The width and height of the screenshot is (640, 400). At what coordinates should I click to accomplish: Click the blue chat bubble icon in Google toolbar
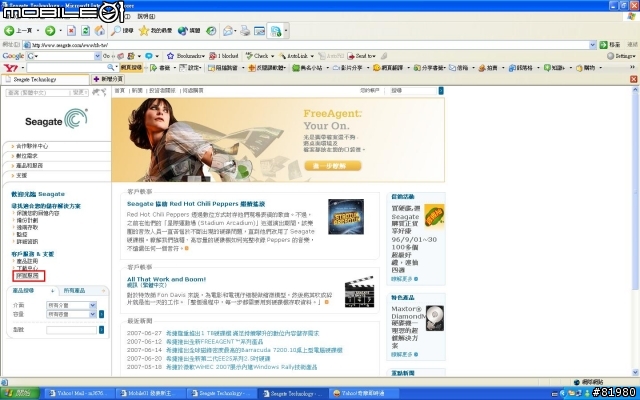pyautogui.click(x=149, y=56)
